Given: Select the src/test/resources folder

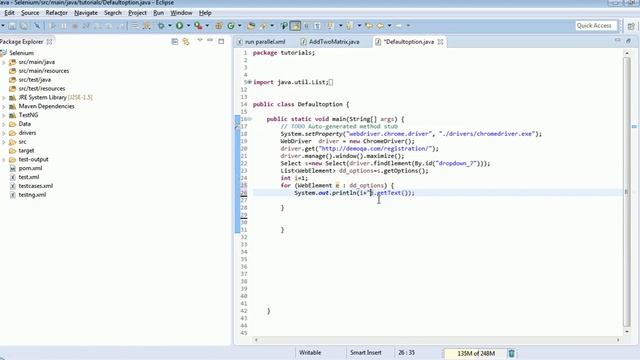Looking at the screenshot, I should click(42, 89).
